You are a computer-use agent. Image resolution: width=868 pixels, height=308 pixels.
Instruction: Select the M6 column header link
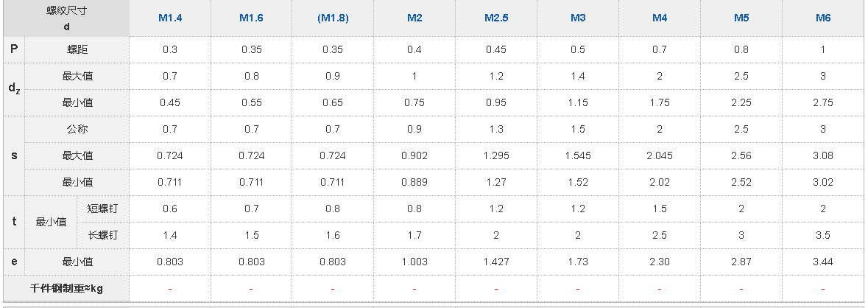pos(823,18)
